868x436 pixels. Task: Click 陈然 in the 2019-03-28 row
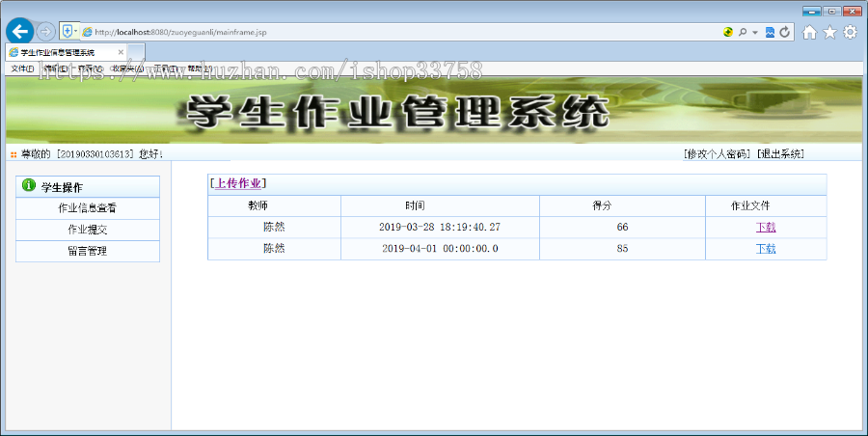coord(274,227)
